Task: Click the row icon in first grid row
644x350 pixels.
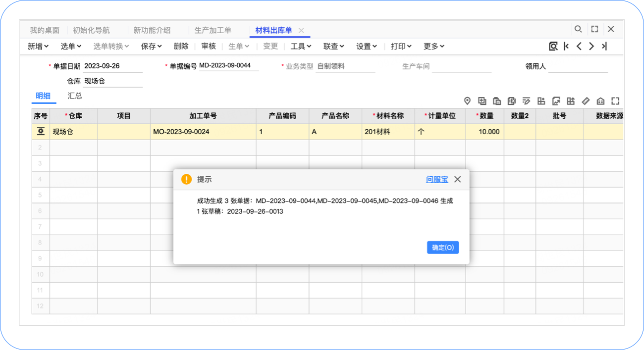Action: 41,132
